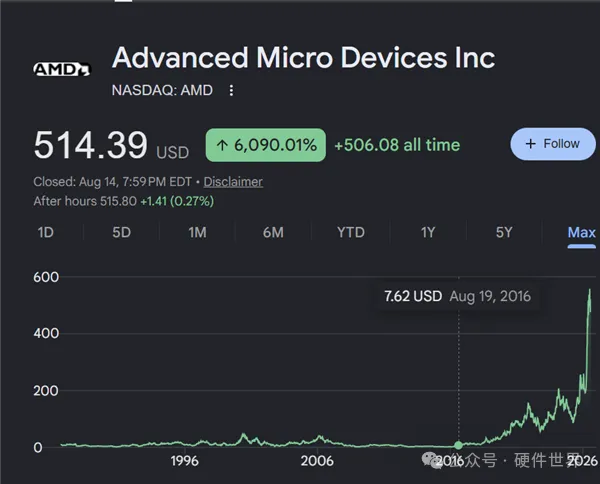Open the Disclaimer link
The image size is (600, 484).
233,181
